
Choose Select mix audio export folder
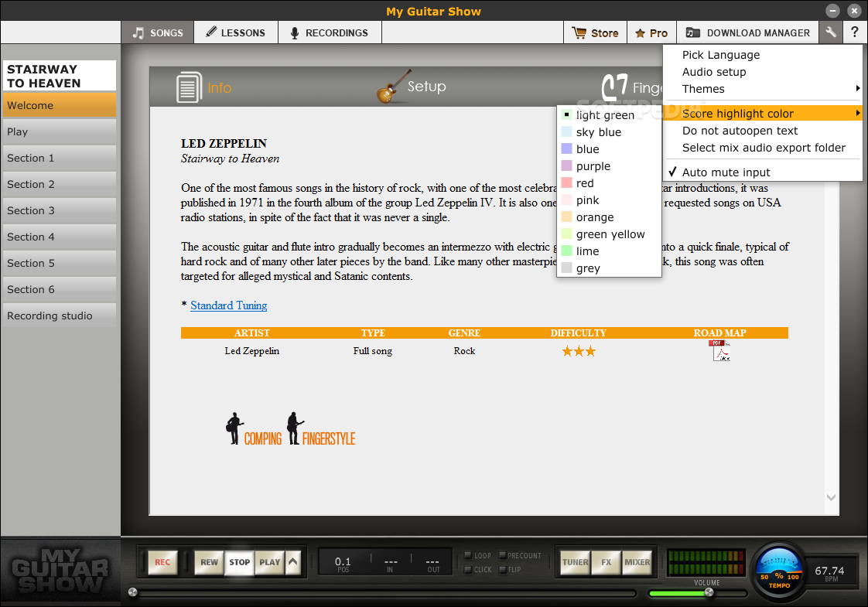pyautogui.click(x=763, y=148)
